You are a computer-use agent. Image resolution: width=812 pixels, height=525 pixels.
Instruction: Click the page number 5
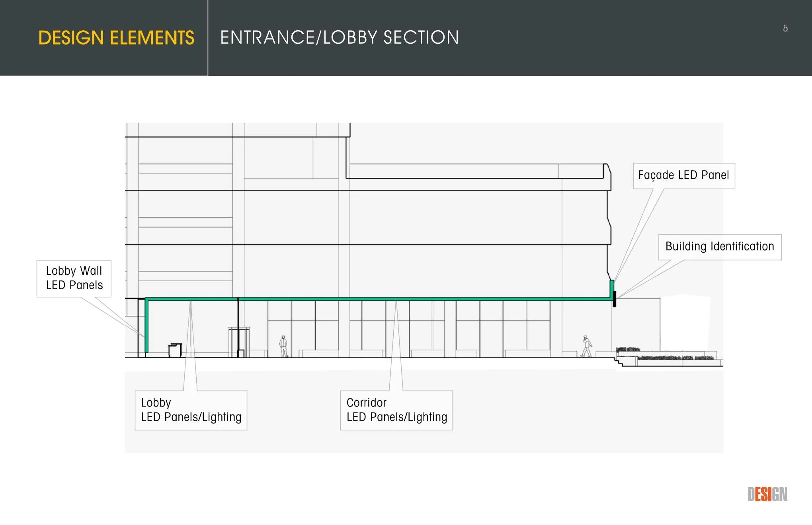pyautogui.click(x=785, y=28)
